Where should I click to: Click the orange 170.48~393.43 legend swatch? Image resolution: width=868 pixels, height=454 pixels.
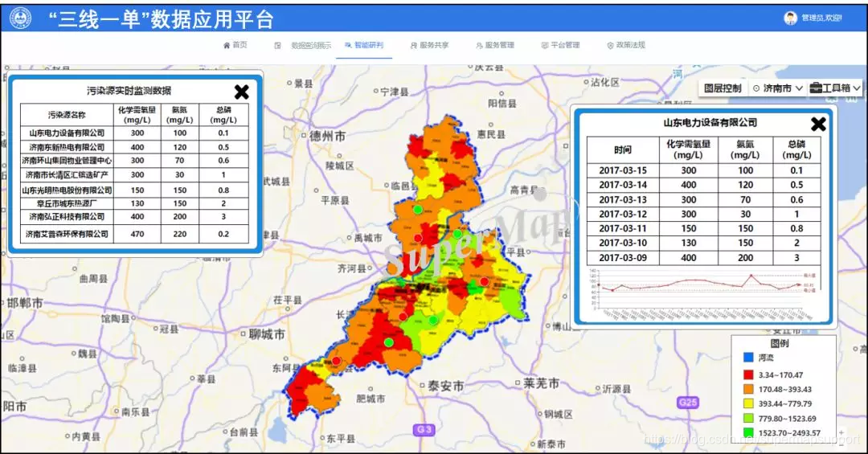[748, 389]
